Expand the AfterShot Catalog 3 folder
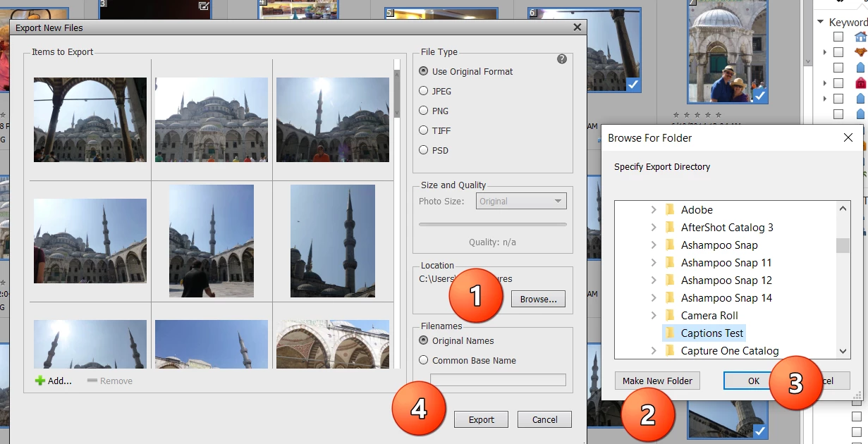 [653, 227]
